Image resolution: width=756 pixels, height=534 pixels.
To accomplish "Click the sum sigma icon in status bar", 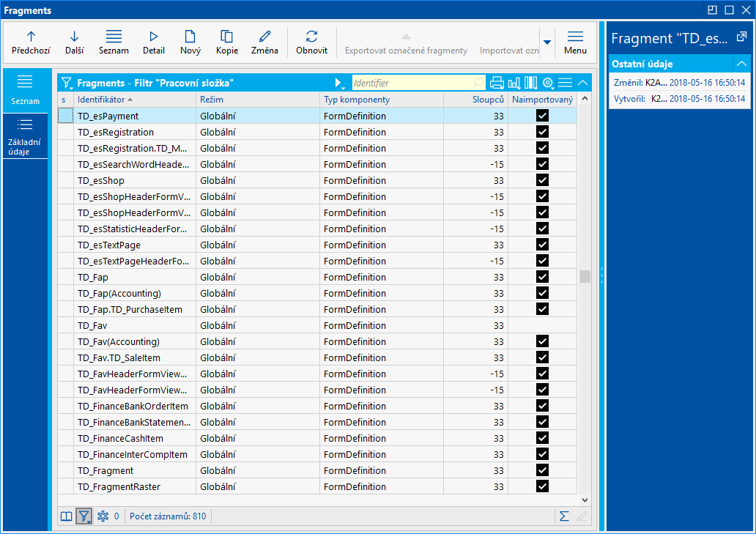I will coord(564,516).
